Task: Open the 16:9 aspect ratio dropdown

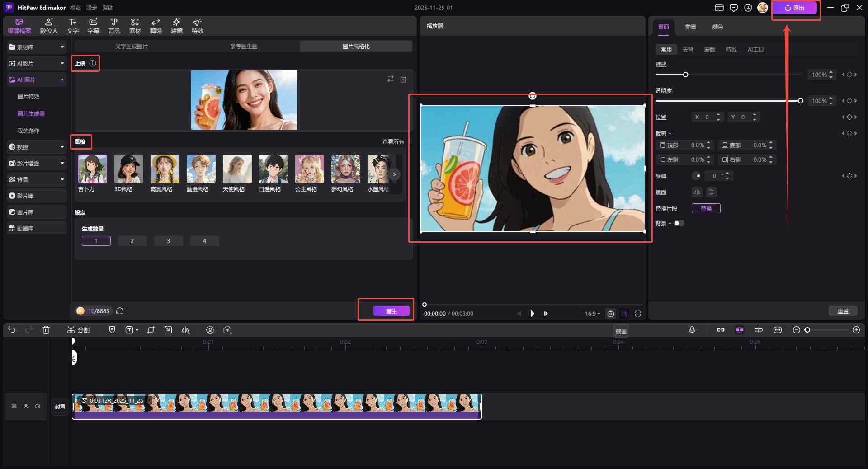Action: click(592, 314)
